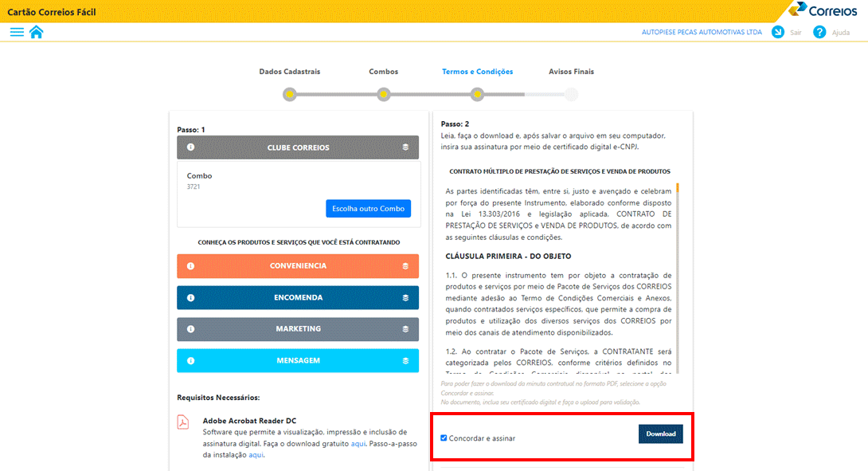
Task: Click the contract text scrollbar
Action: [677, 278]
